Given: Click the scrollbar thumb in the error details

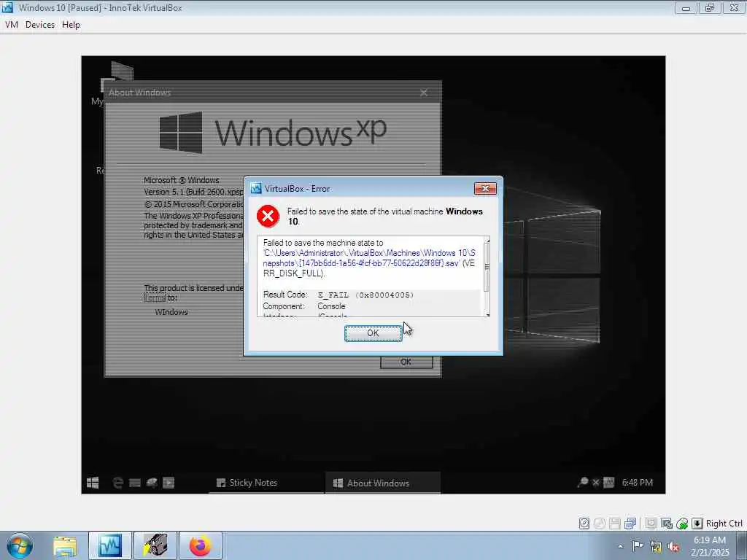Looking at the screenshot, I should tap(487, 267).
